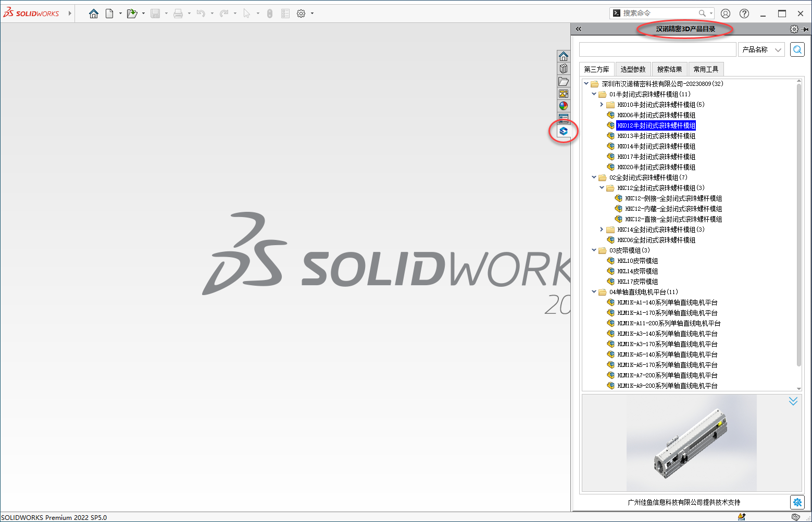Expand the SOLIDWORKS menu arrow
The image size is (812, 522).
70,14
